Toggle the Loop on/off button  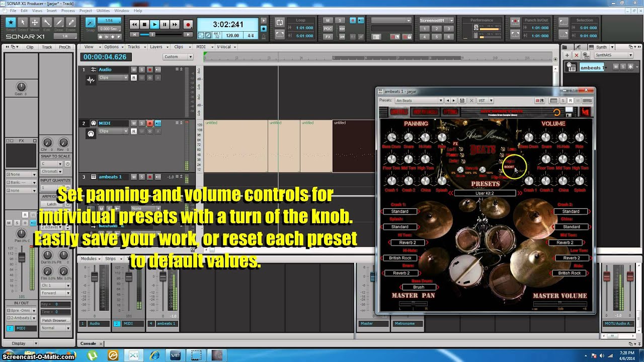coord(280,22)
